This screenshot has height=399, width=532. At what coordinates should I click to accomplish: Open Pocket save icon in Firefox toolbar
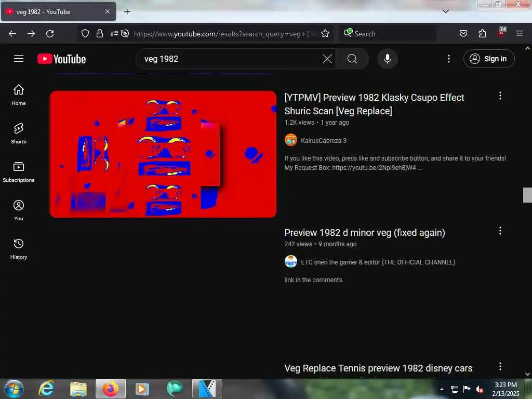(x=463, y=33)
